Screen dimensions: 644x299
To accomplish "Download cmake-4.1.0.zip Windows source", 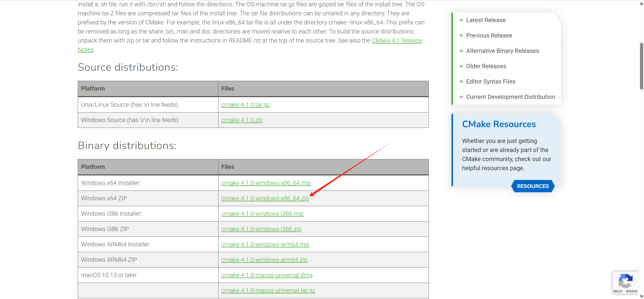I will 242,120.
